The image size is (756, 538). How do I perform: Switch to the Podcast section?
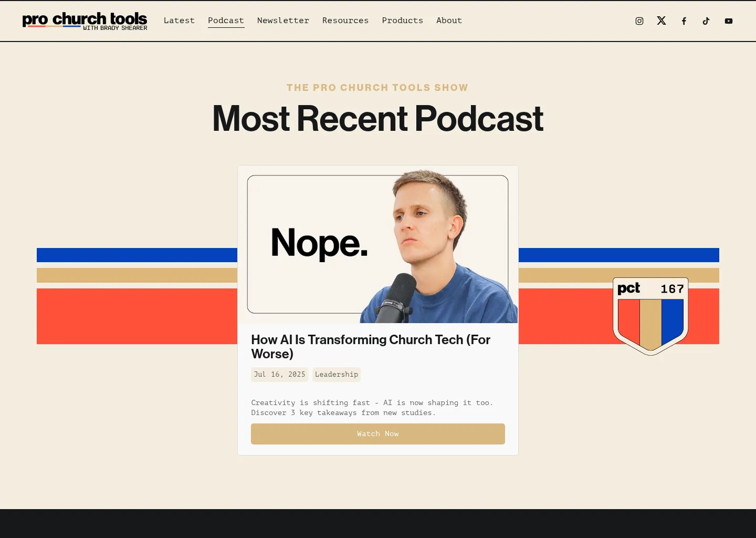(226, 20)
